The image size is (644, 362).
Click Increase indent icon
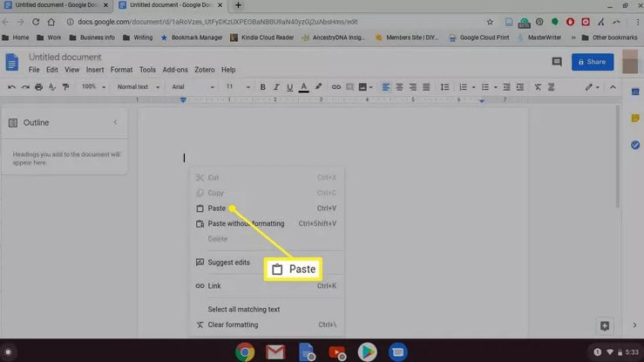[520, 87]
